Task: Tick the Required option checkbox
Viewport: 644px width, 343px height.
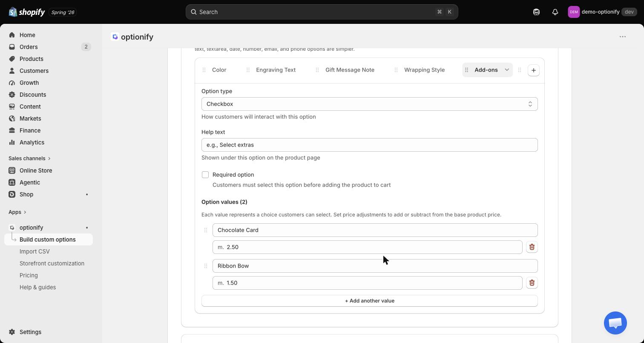Action: point(205,175)
